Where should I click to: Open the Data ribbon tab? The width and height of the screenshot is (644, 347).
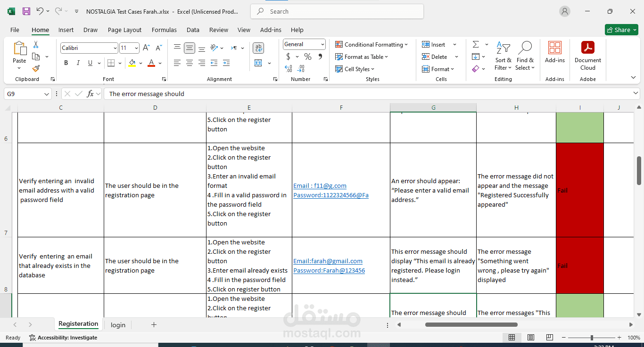click(193, 30)
